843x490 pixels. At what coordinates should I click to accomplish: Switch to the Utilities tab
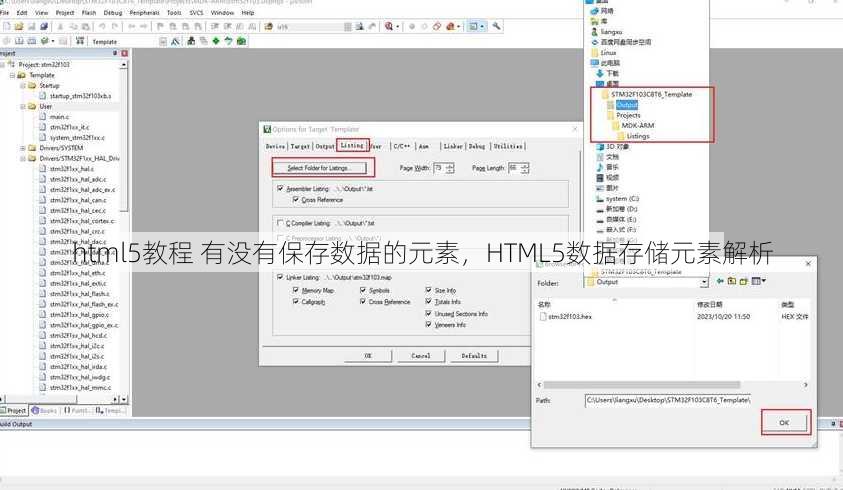click(x=508, y=146)
